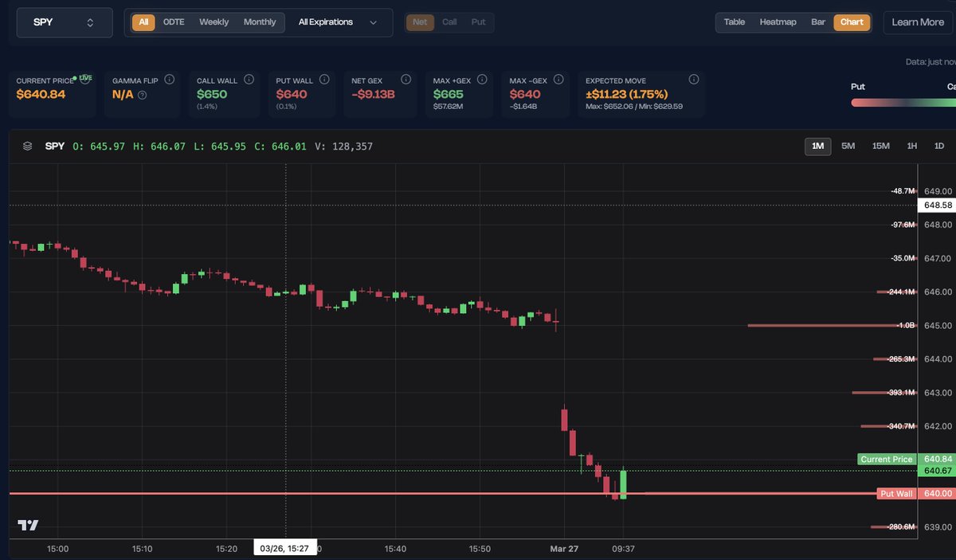Image resolution: width=956 pixels, height=560 pixels.
Task: Click the Learn More button
Action: [x=918, y=22]
